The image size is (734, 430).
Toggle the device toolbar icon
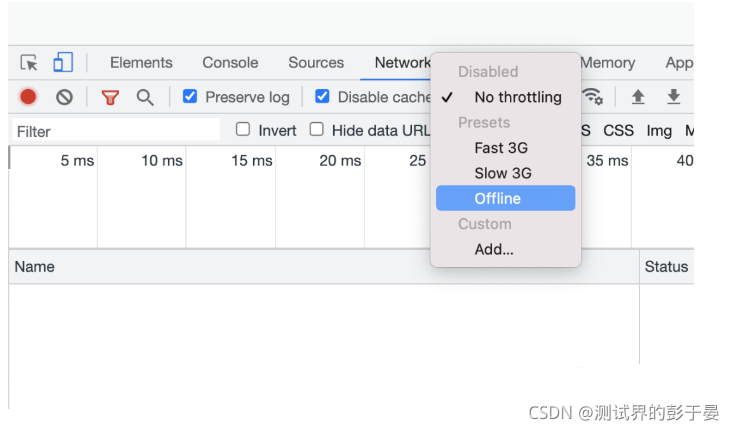click(x=63, y=62)
